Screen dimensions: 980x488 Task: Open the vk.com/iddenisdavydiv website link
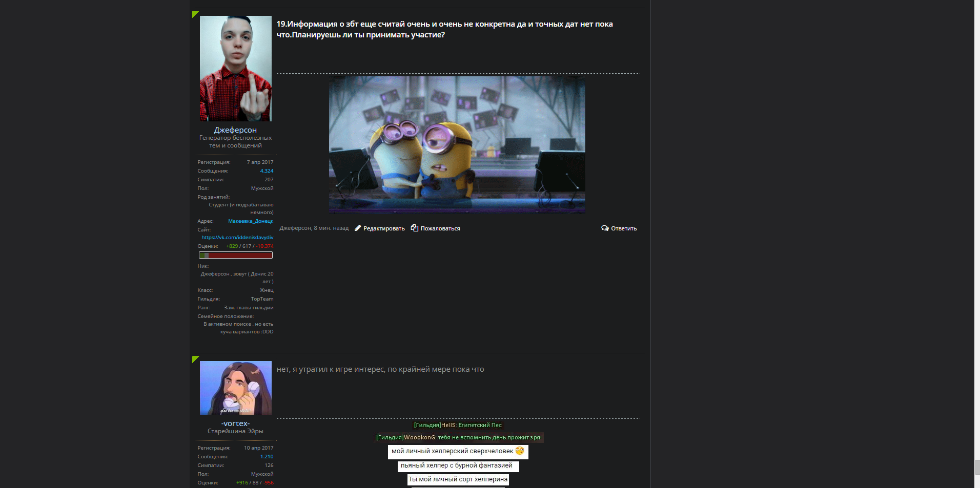tap(237, 238)
